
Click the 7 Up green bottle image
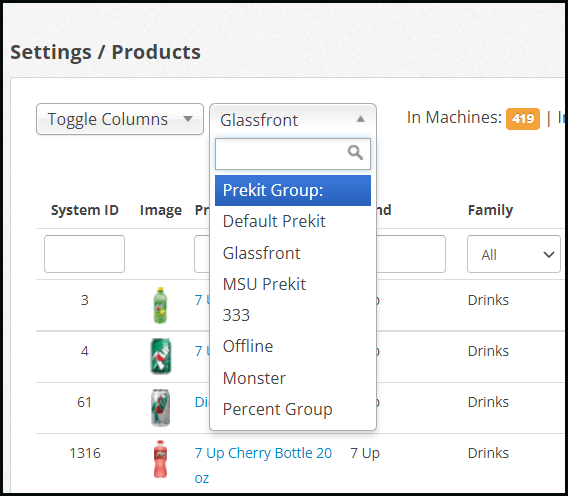click(160, 305)
